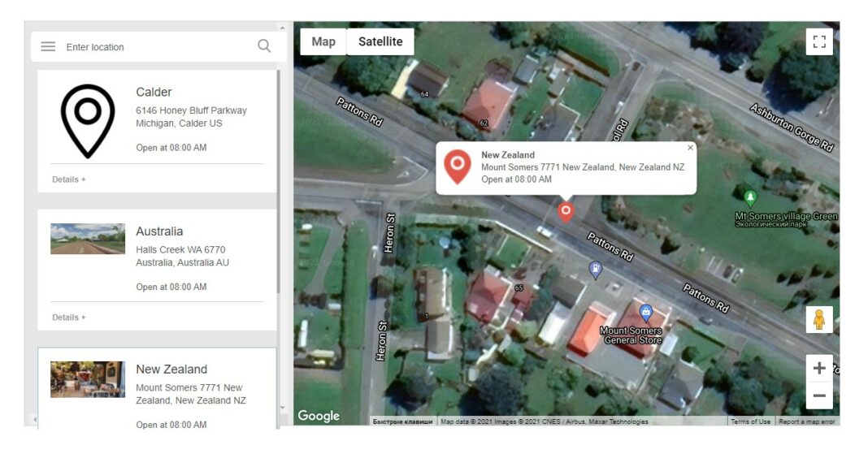The height and width of the screenshot is (471, 868).
Task: Expand Details for Calder location
Action: [69, 179]
